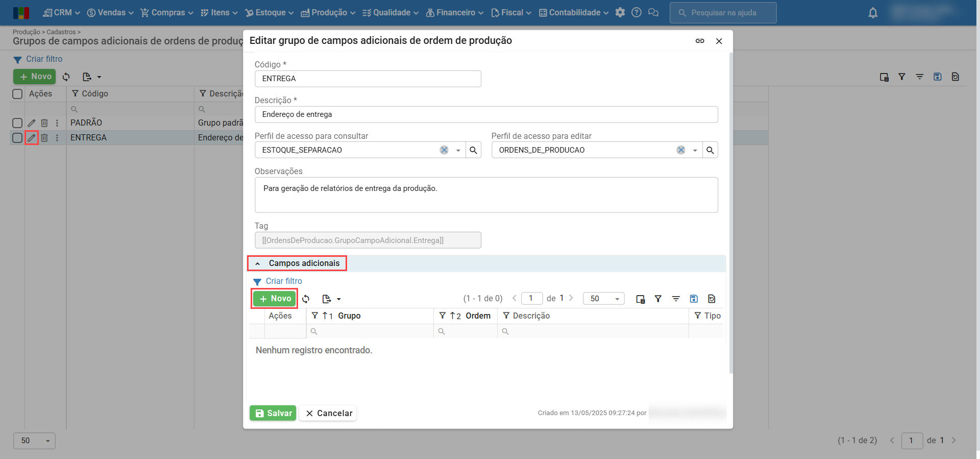Tick the select-all checkbox in header
Screen dimensions: 980x459
[x=17, y=94]
